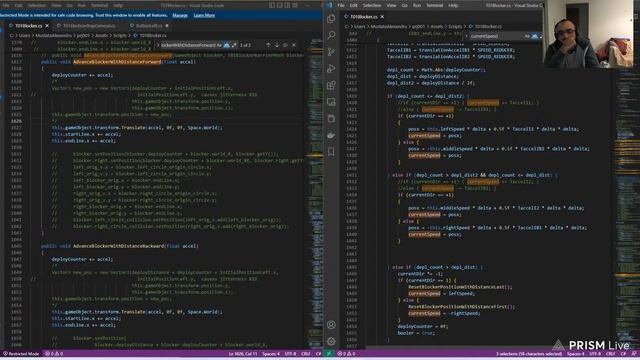This screenshot has width=640, height=360.
Task: Switch to T01DecisionTrapCamera.cs tab
Action: (x=89, y=26)
